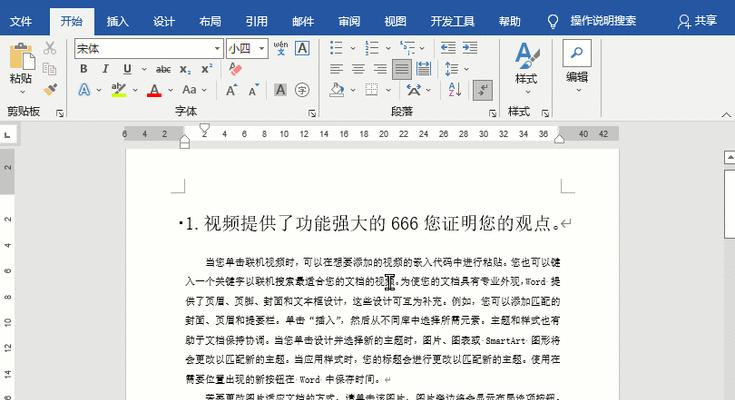Click the character border A icon
The image size is (735, 400).
click(302, 48)
